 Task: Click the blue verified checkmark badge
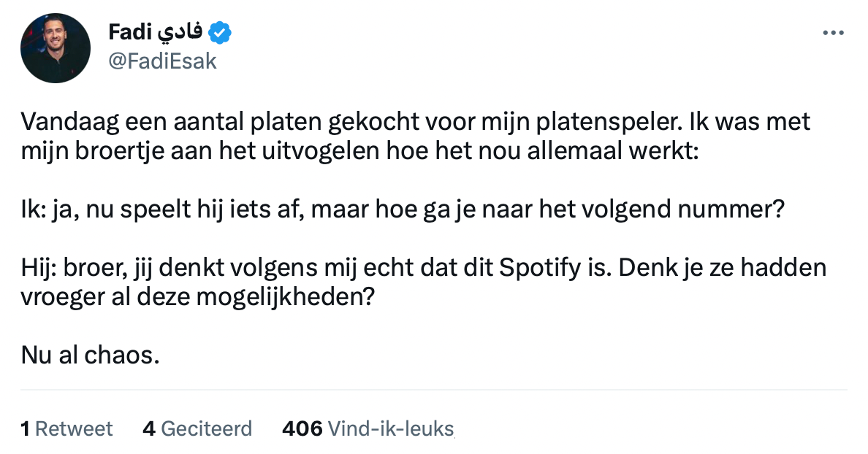[220, 32]
